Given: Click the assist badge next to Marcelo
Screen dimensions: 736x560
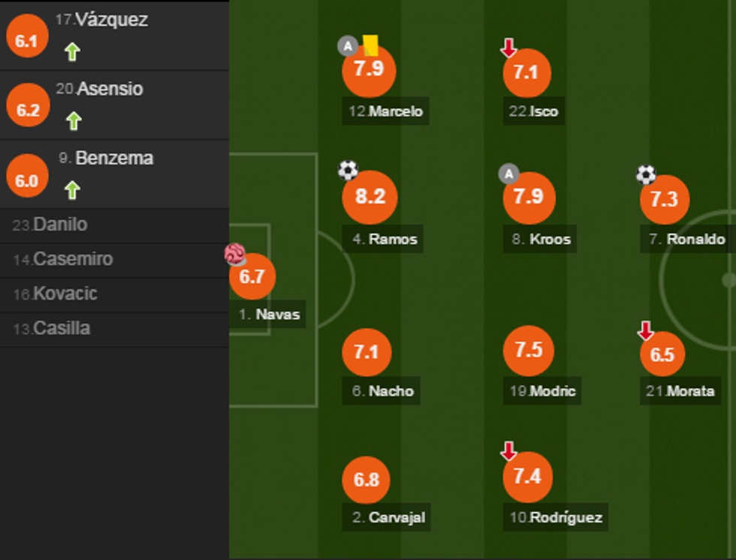Looking at the screenshot, I should 347,47.
